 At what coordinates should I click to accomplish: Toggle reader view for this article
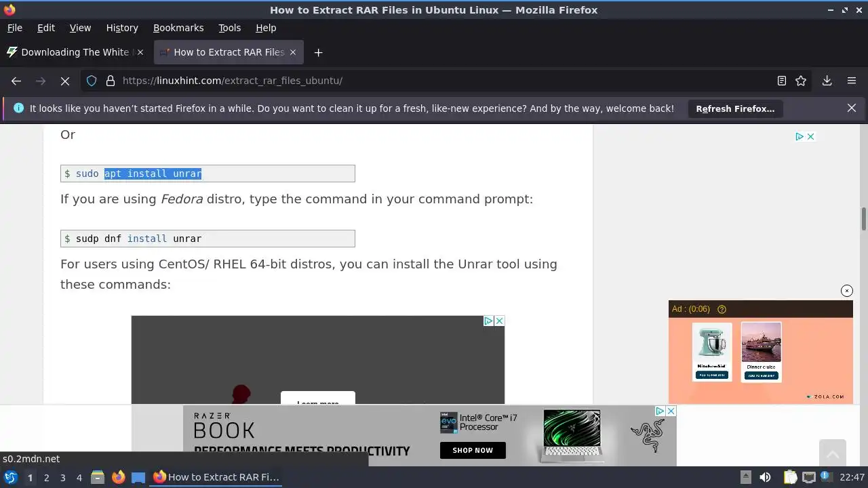coord(781,81)
